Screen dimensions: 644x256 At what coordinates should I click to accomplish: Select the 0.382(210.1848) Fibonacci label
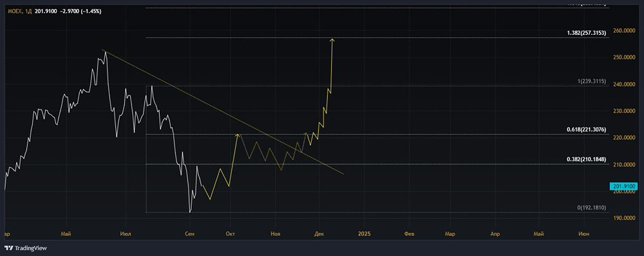point(587,159)
